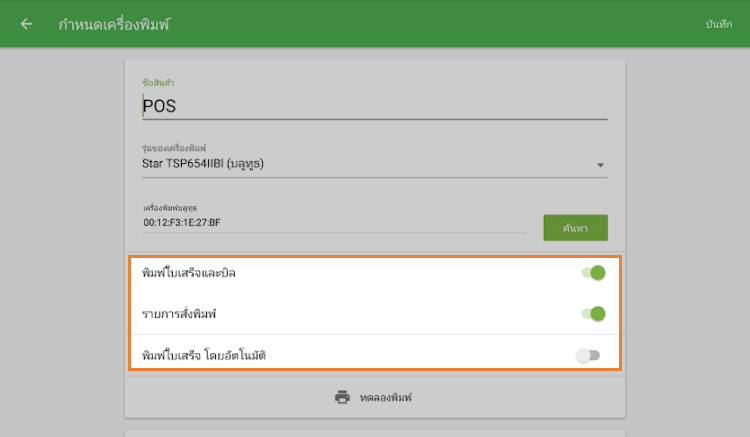Toggle พิมพ์ใบเสร็จและบิล switch off

tap(593, 273)
